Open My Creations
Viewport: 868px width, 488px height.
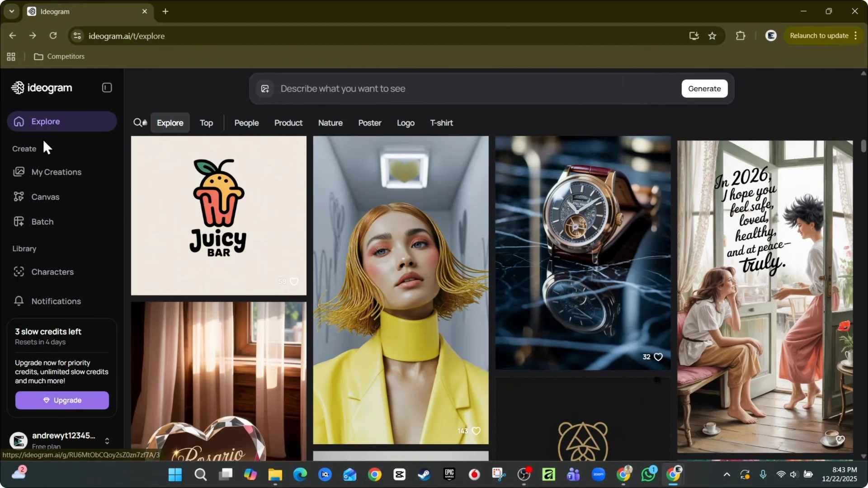tap(56, 172)
